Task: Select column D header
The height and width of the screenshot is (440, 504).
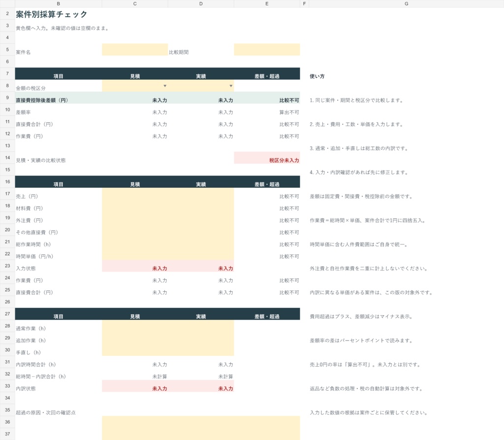Action: click(x=201, y=4)
